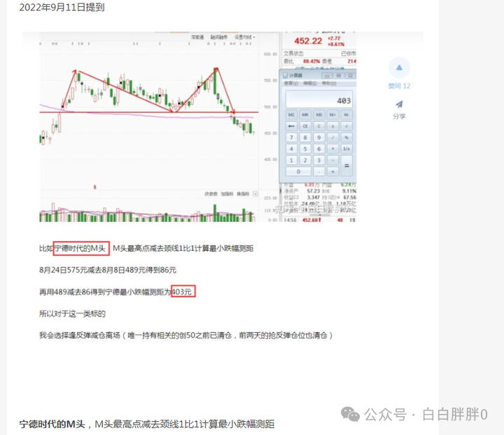504x435 pixels.
Task: Click the calculator 3 key
Action: pos(319,160)
